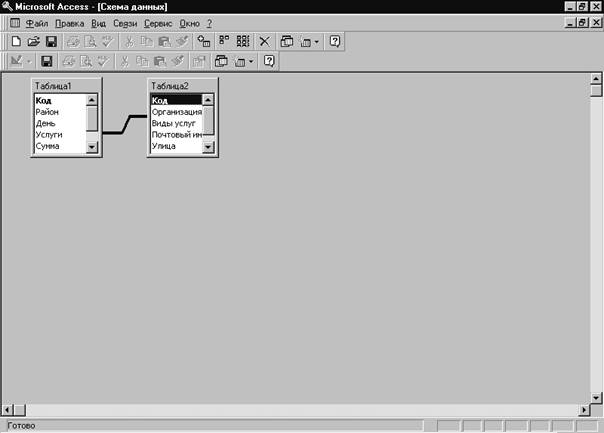Click Copy icon in the lower toolbar
Image resolution: width=604 pixels, height=433 pixels.
(142, 61)
